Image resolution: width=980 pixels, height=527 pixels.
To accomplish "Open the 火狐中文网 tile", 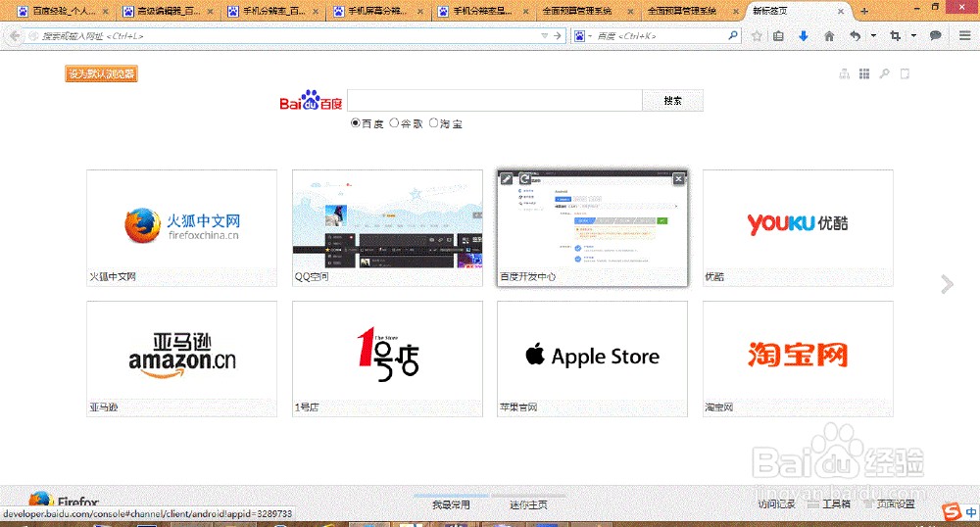I will point(182,228).
